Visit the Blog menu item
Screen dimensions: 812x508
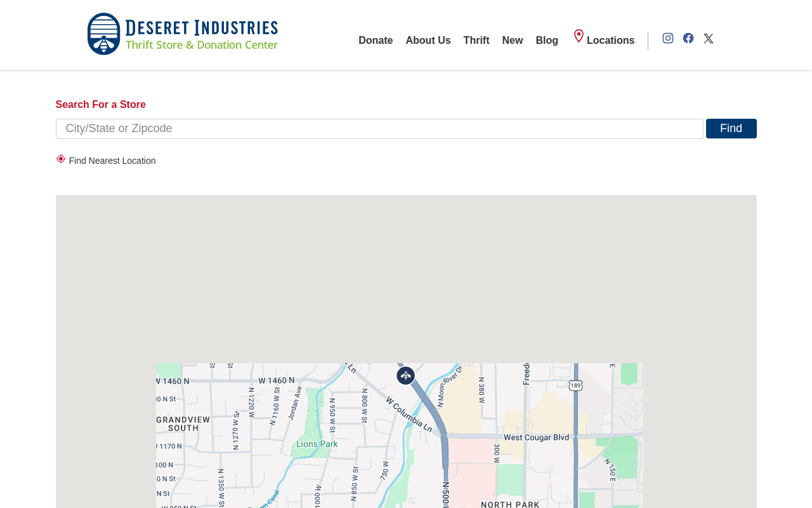(547, 41)
